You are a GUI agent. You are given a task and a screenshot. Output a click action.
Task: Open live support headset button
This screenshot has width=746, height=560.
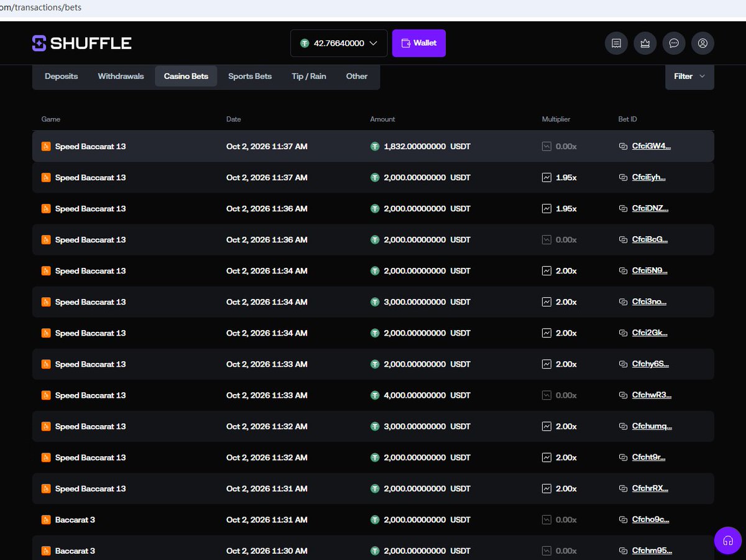pyautogui.click(x=728, y=541)
